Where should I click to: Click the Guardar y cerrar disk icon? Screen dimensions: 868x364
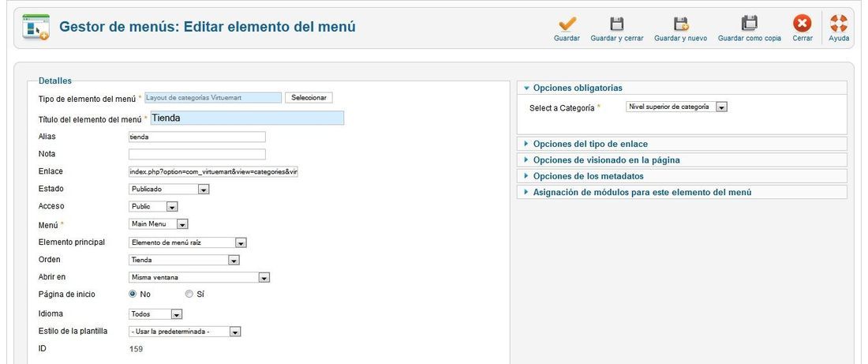point(617,24)
